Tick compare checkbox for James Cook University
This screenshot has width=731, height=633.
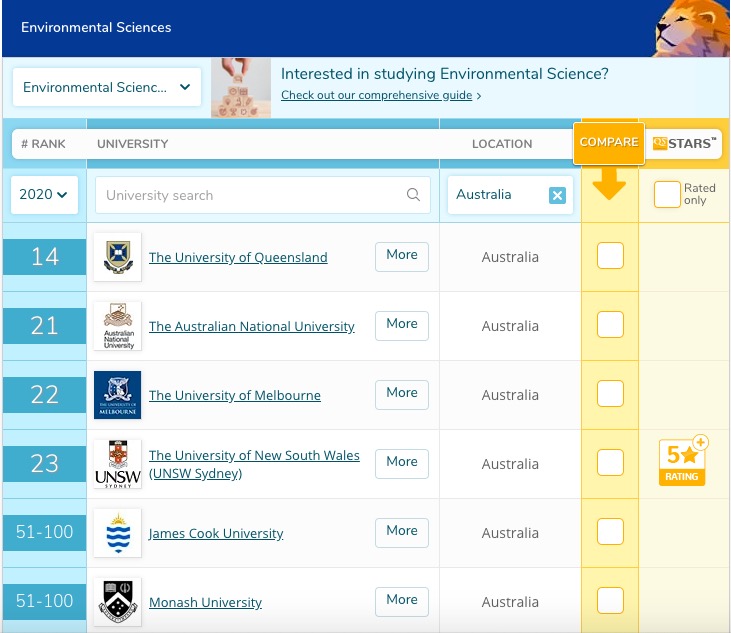click(610, 531)
